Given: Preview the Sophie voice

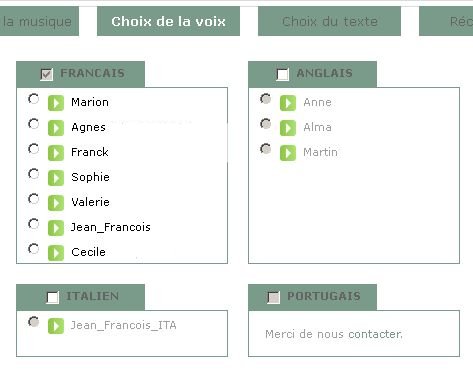Looking at the screenshot, I should [x=56, y=178].
